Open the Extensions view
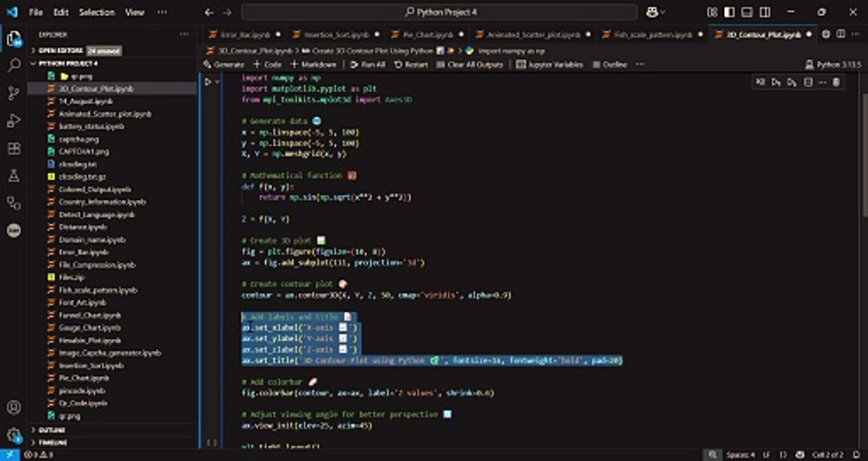Viewport: 868px width, 461px height. [13, 148]
